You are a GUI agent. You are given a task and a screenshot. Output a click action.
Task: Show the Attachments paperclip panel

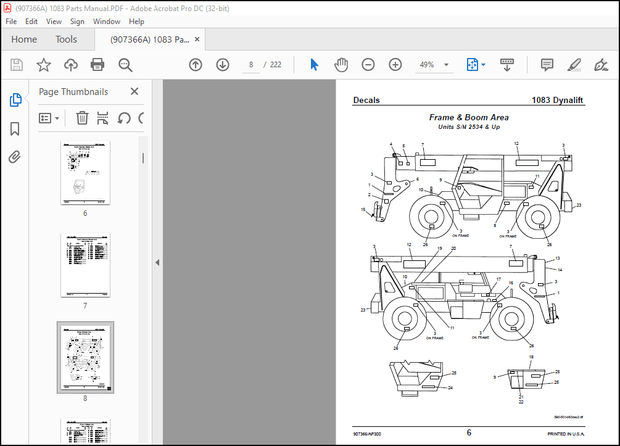[15, 157]
